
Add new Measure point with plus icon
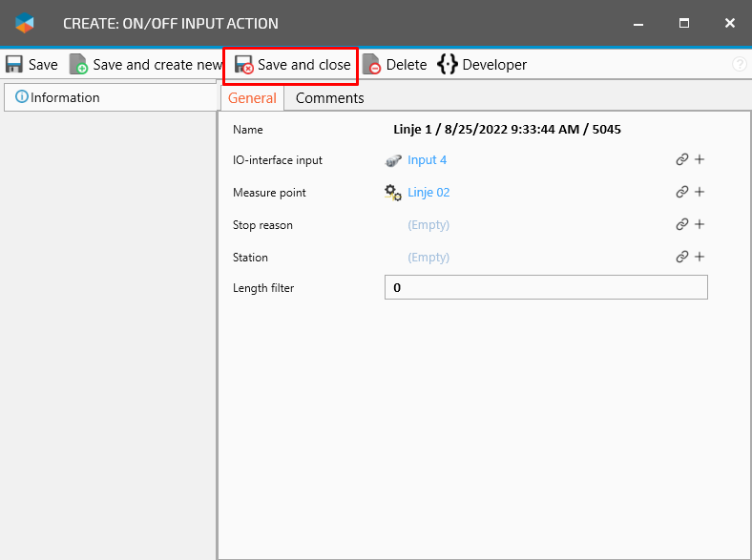[700, 193]
